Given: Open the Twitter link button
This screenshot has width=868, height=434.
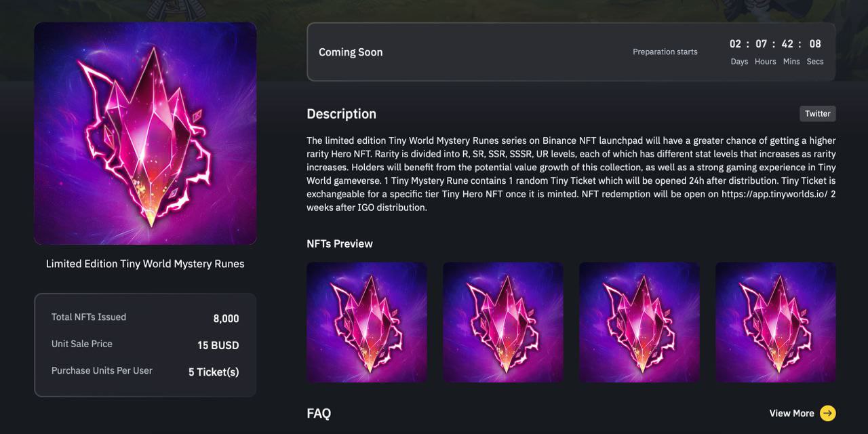Looking at the screenshot, I should click(x=817, y=114).
